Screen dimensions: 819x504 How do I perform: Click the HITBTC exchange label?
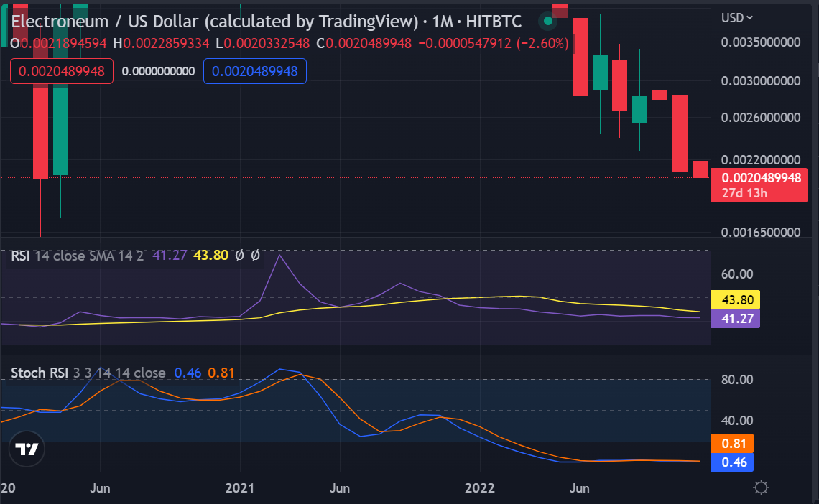coord(494,22)
